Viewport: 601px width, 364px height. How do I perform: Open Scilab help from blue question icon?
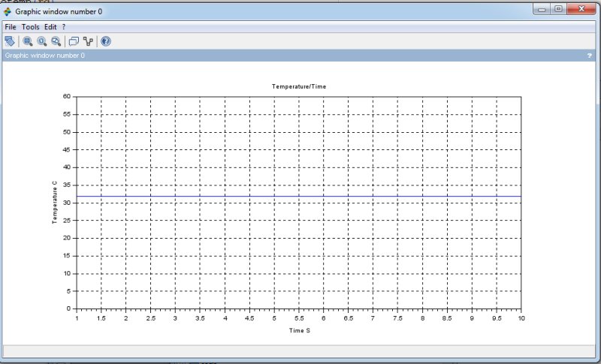coord(106,41)
